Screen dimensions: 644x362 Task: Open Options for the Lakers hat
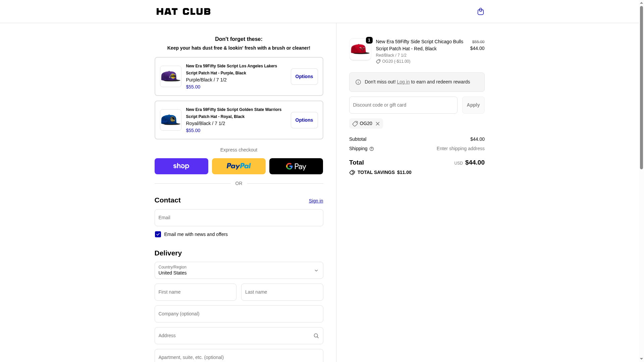[x=304, y=76]
